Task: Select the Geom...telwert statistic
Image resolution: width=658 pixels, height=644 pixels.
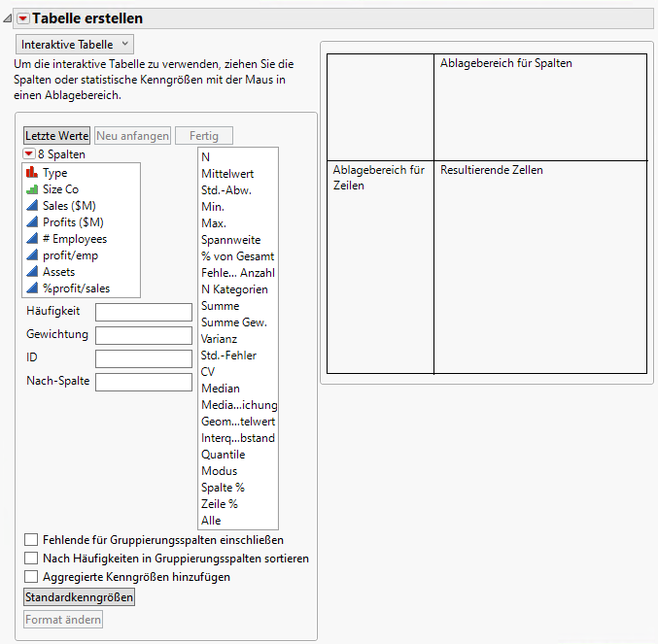Action: tap(238, 422)
